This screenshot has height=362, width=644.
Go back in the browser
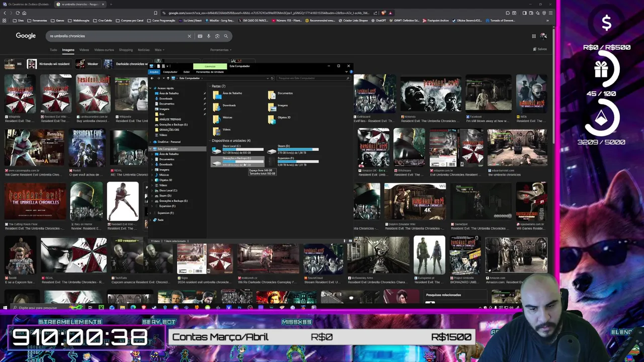click(x=5, y=13)
